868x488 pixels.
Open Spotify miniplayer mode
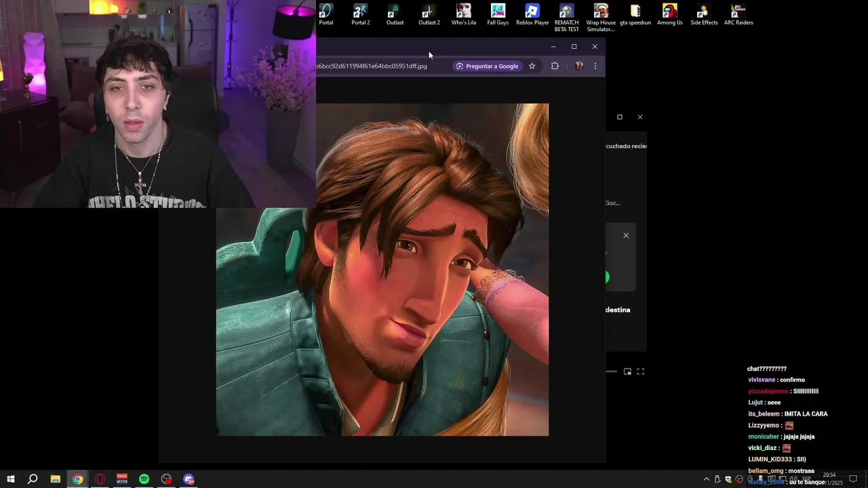click(x=627, y=371)
